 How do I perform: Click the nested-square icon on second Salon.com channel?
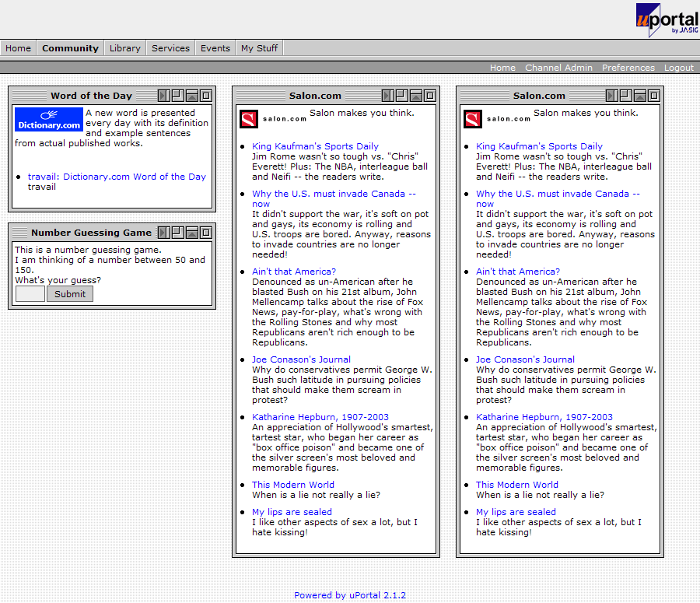pyautogui.click(x=654, y=96)
